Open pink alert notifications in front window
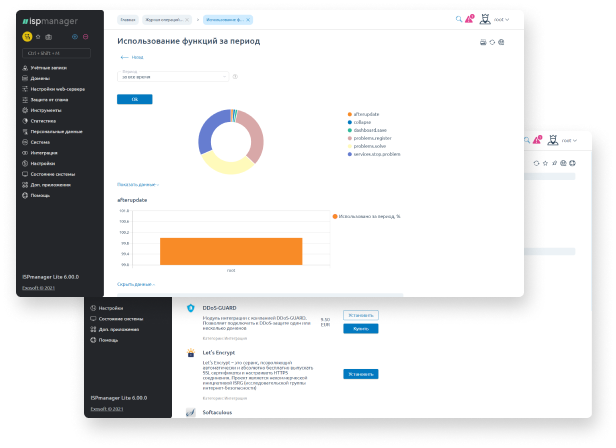This screenshot has width=616, height=448. (x=469, y=18)
